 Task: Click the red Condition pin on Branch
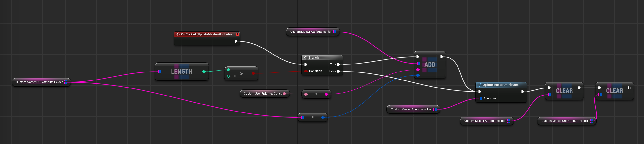click(306, 71)
